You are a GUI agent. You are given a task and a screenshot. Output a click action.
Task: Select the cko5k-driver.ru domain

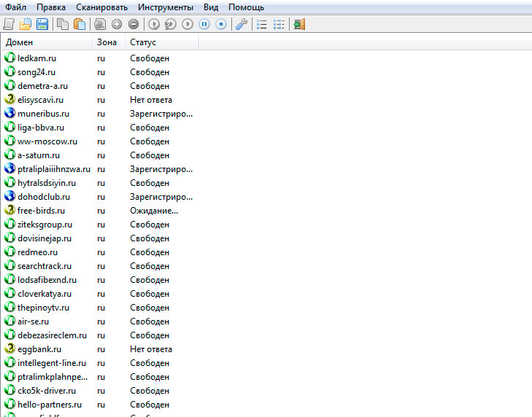pyautogui.click(x=47, y=391)
